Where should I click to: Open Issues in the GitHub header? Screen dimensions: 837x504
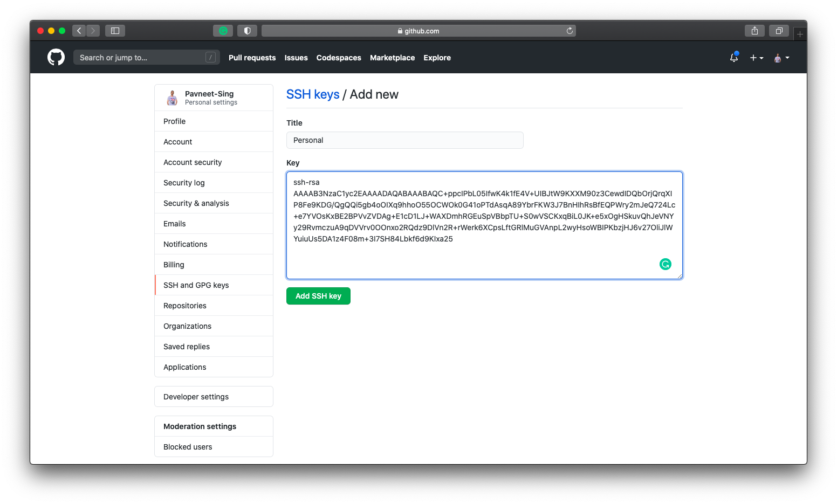point(296,58)
